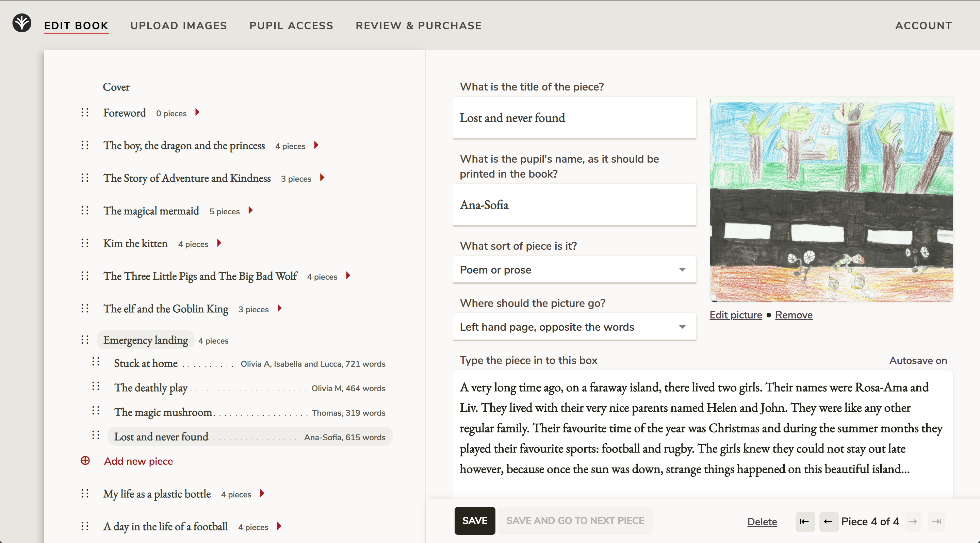Screen dimensions: 980x543
Task: Click the drag handle icon for Emergency landing
Action: [84, 340]
